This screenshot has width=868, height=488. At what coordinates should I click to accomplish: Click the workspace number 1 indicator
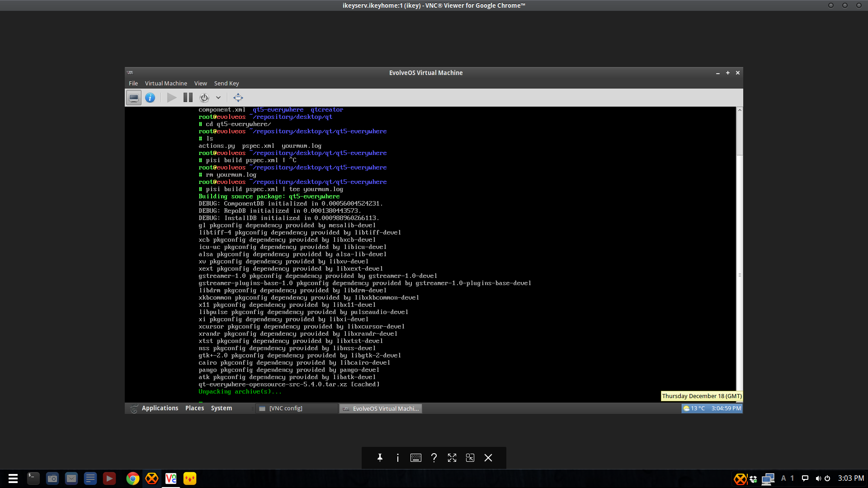pos(792,478)
